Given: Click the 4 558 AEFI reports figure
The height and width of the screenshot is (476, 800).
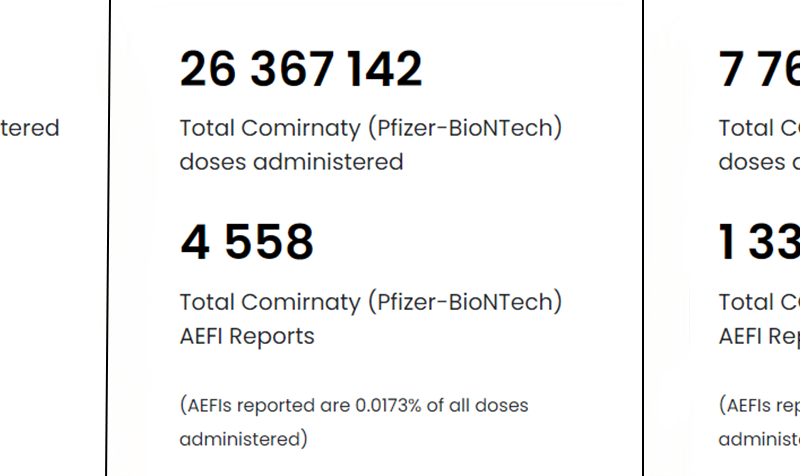Looking at the screenshot, I should pos(247,243).
